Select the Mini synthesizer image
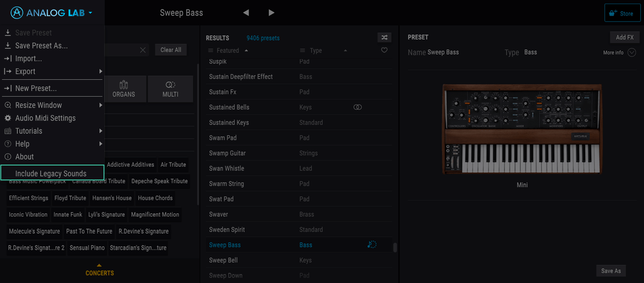The image size is (644, 283). click(522, 129)
